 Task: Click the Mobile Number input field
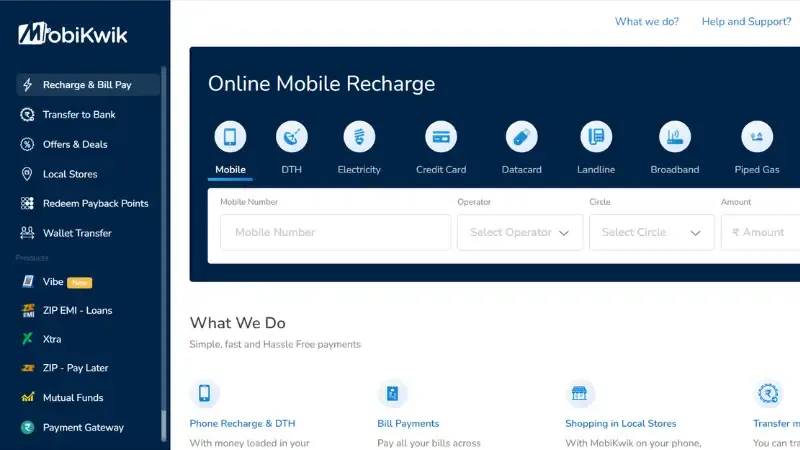pos(336,233)
